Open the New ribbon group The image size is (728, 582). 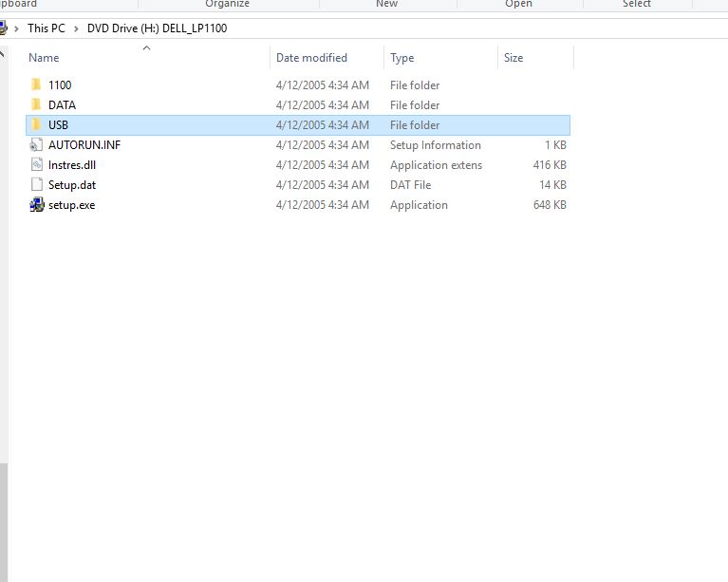click(x=386, y=4)
